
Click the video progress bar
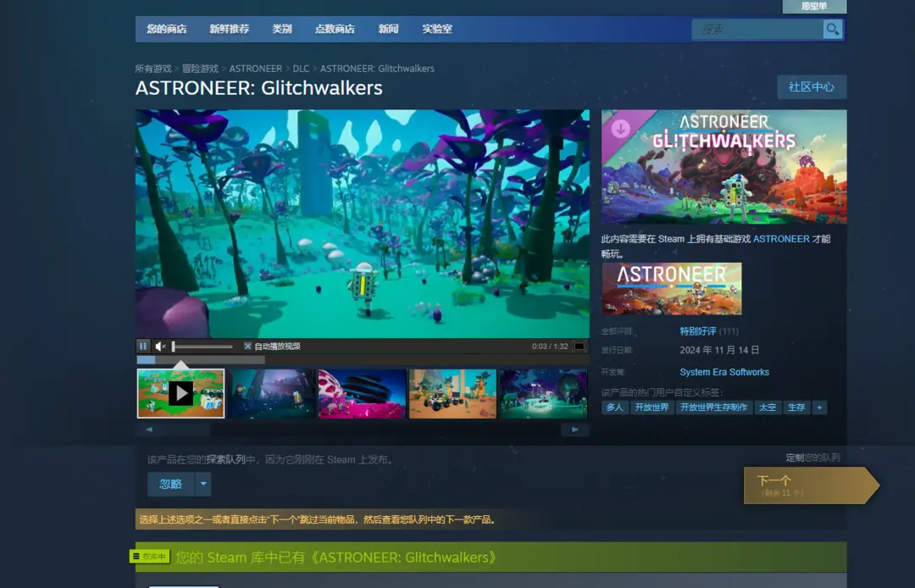[x=363, y=360]
